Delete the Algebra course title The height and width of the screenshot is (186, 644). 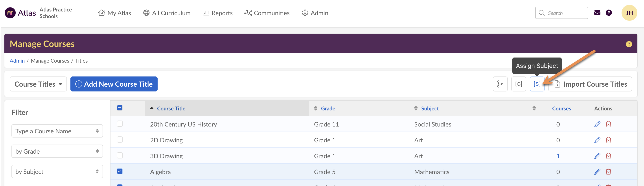point(608,172)
